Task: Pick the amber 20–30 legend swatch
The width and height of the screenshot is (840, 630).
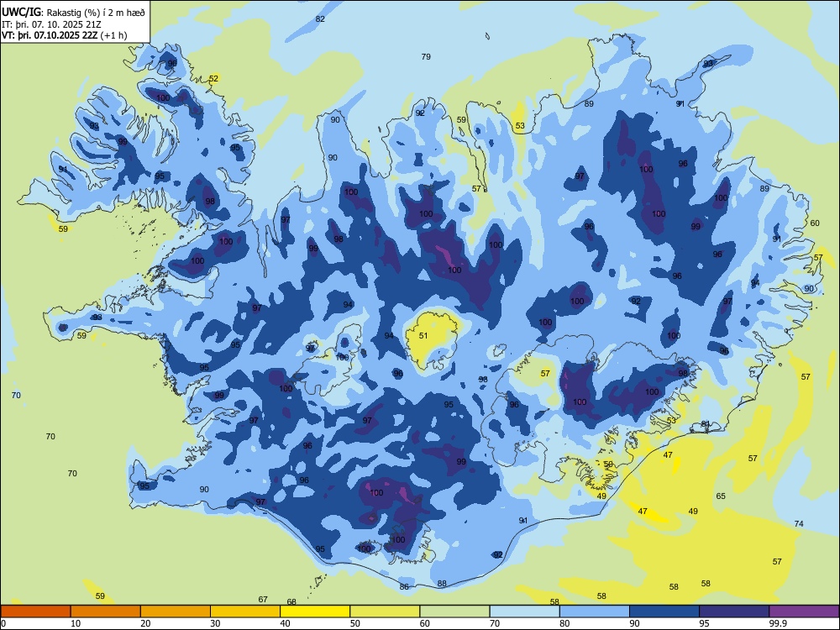Action: coord(176,612)
